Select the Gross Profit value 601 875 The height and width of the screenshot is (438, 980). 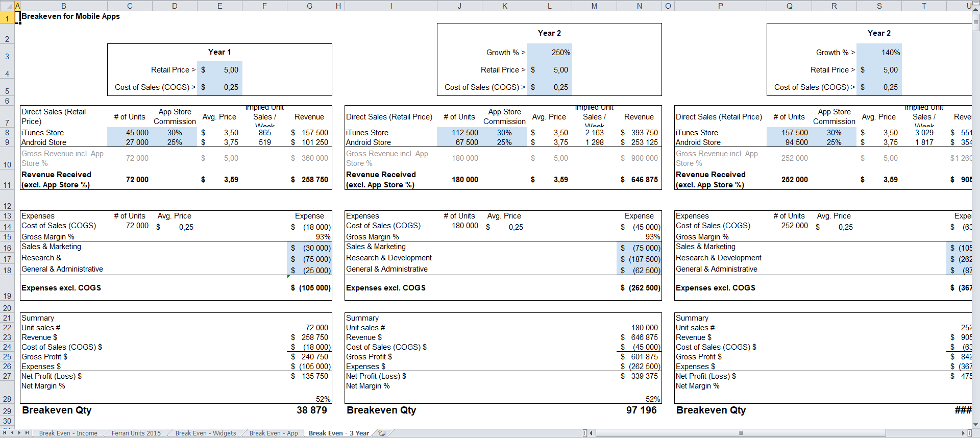(639, 357)
